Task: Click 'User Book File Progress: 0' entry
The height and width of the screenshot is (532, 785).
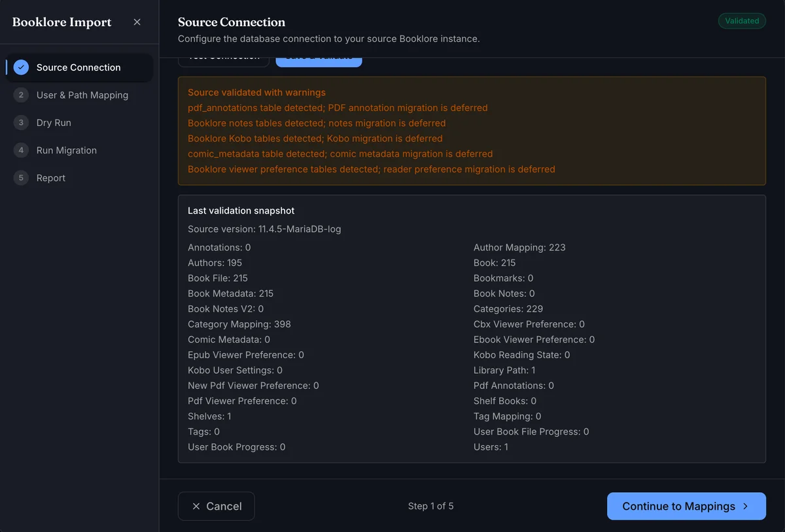Action: pyautogui.click(x=531, y=432)
